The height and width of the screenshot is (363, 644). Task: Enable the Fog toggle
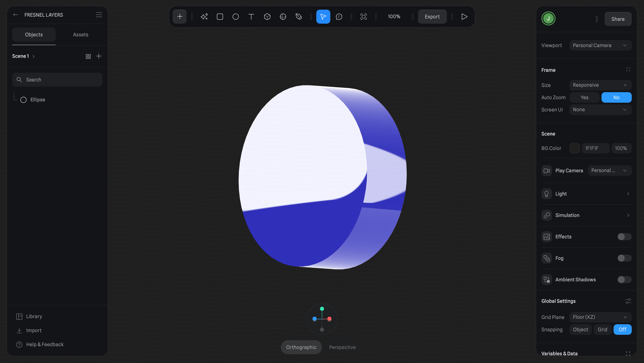tap(624, 258)
